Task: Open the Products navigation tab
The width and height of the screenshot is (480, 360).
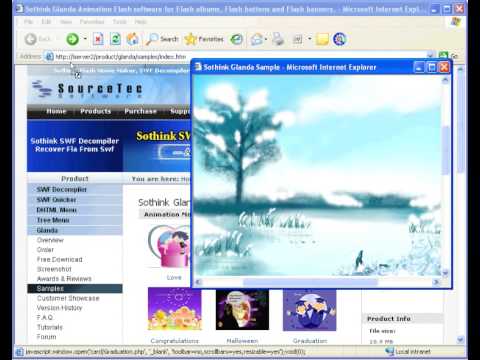Action: coord(95,111)
